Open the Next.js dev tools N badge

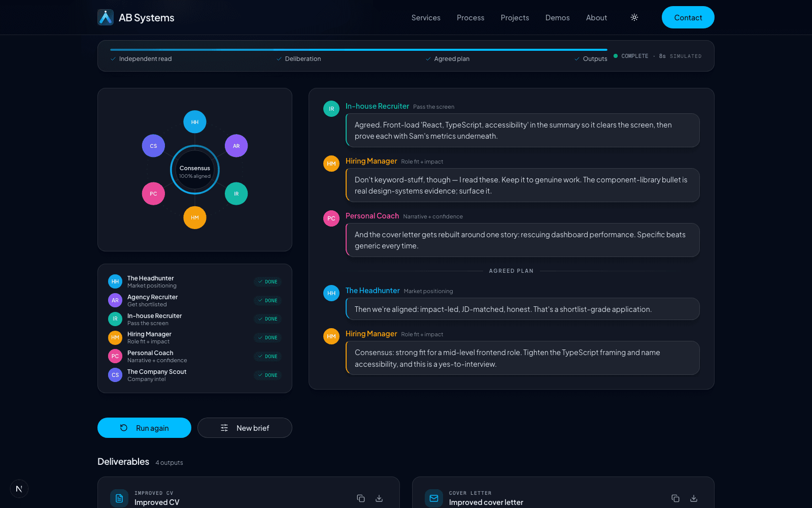19,489
